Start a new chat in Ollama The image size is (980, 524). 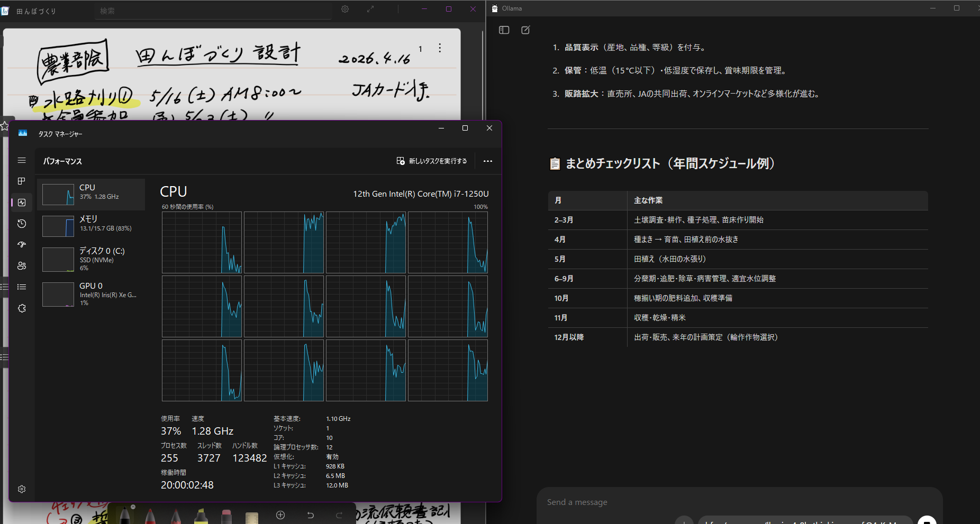[x=525, y=30]
